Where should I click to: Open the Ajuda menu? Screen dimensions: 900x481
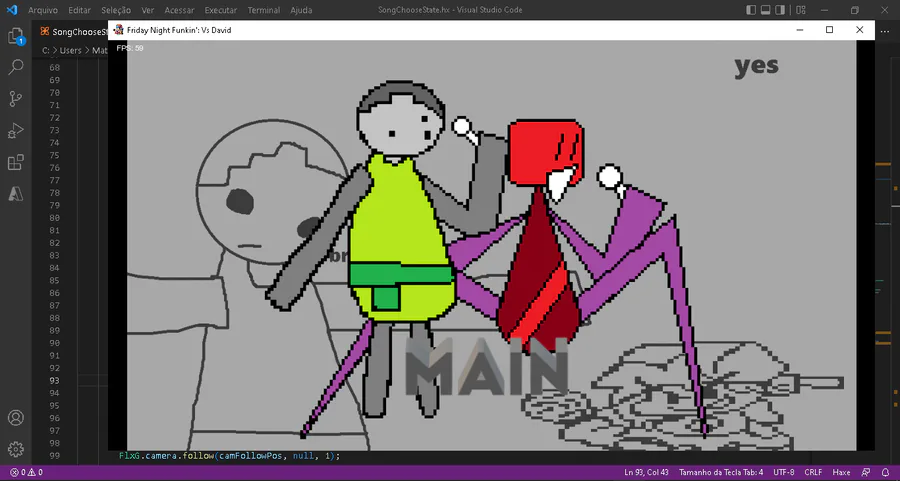coord(301,10)
